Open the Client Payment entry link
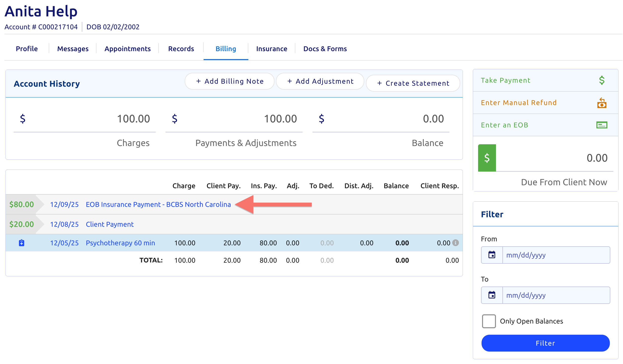 click(x=110, y=224)
